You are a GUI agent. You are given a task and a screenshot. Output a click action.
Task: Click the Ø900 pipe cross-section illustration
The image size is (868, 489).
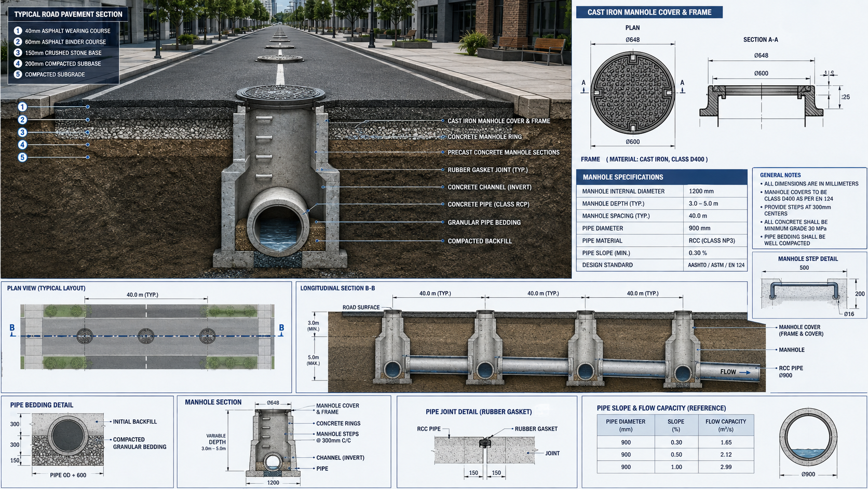pyautogui.click(x=808, y=437)
